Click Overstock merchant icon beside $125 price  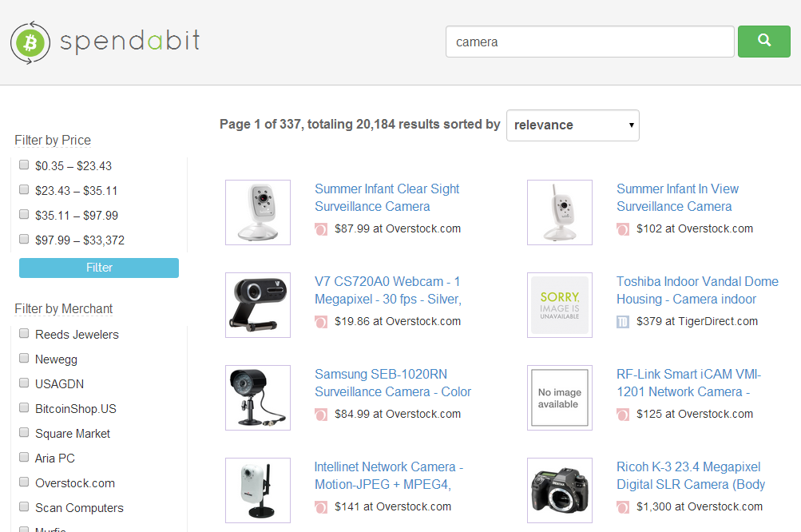[623, 415]
